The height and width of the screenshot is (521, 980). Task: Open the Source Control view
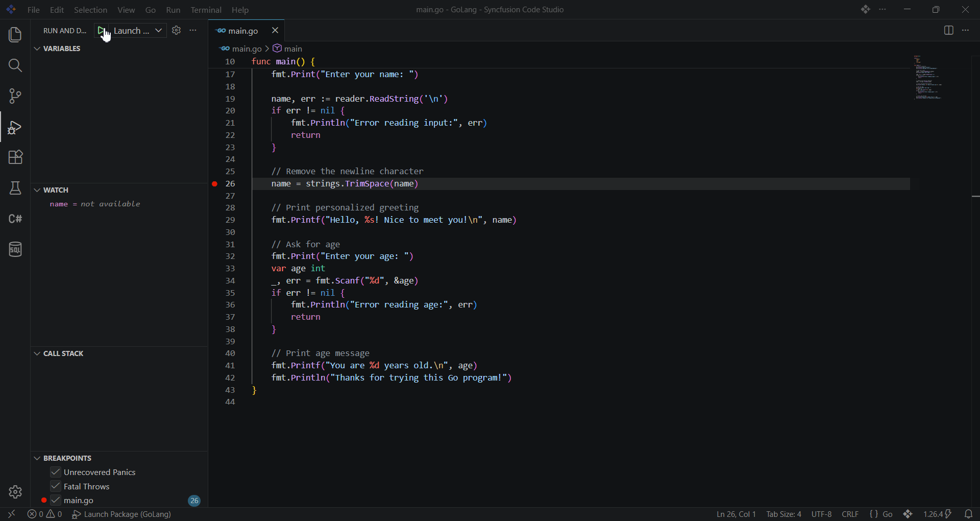15,96
